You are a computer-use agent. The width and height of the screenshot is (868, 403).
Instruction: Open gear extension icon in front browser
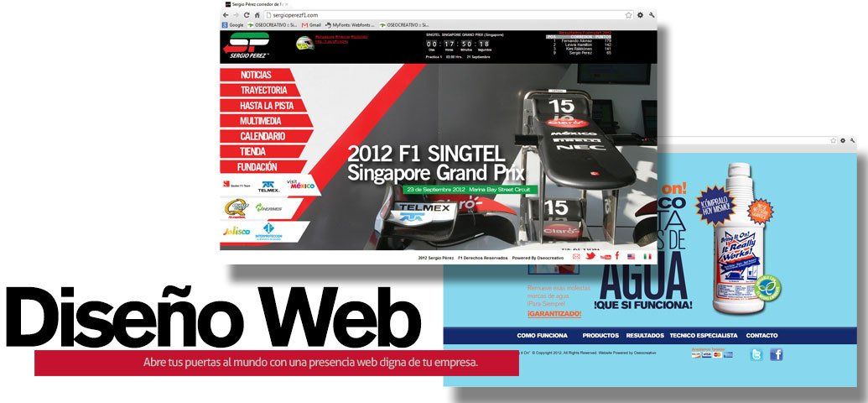[641, 15]
